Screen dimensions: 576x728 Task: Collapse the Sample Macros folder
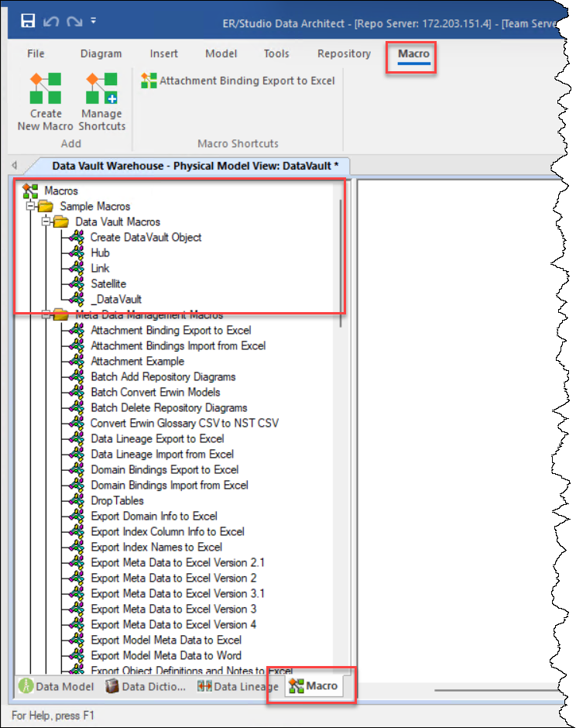30,206
